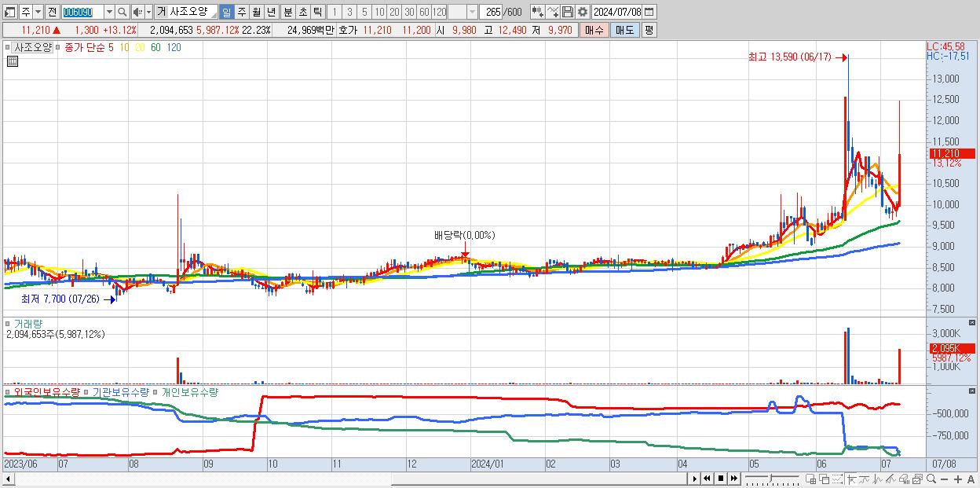The width and height of the screenshot is (980, 488).
Task: Click the bottom zoom magnifier icon
Action: (931, 479)
